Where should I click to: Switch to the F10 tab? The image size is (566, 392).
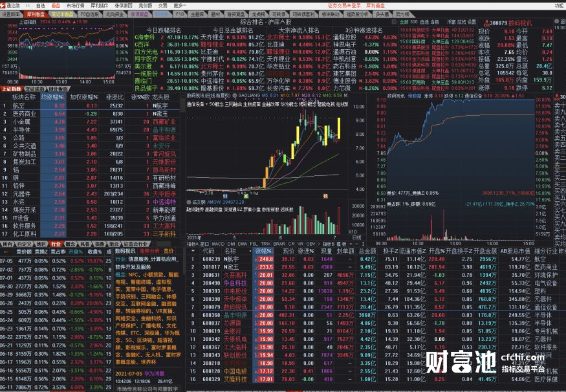(179, 14)
